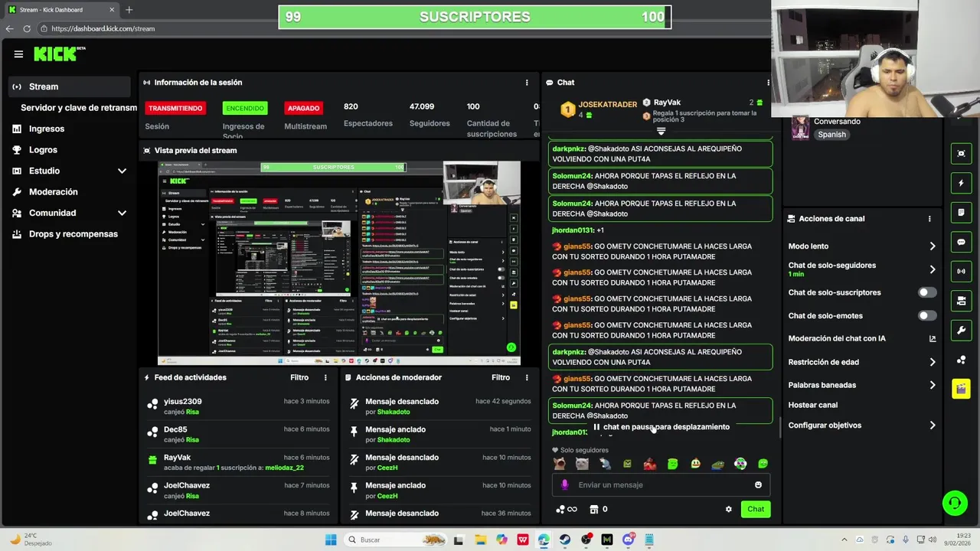
Task: Click the wrench icon in right rail
Action: pos(961,330)
